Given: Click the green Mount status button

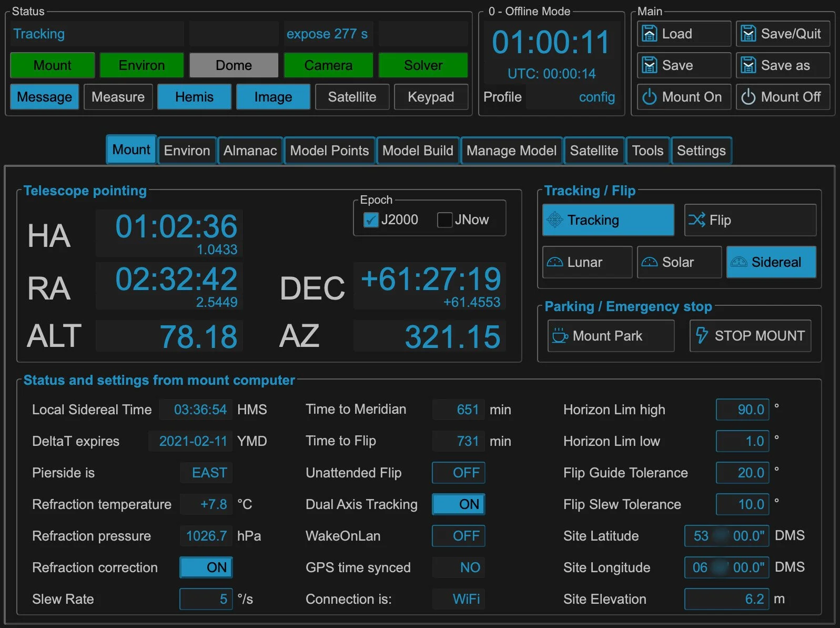Looking at the screenshot, I should coord(53,65).
